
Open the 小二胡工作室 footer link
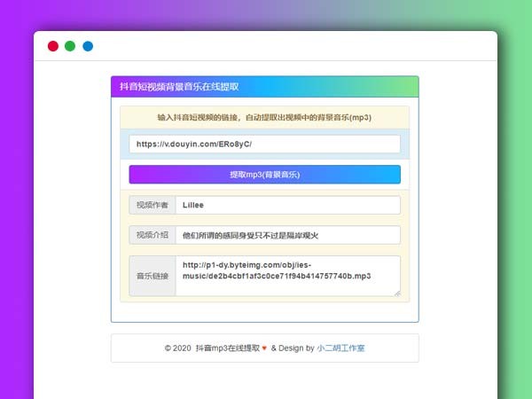[x=340, y=348]
